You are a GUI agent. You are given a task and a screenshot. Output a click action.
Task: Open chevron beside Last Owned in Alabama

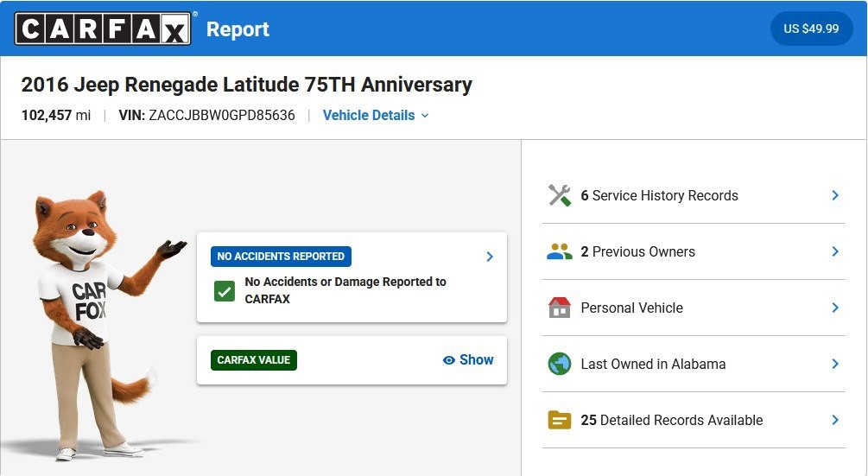tap(835, 364)
